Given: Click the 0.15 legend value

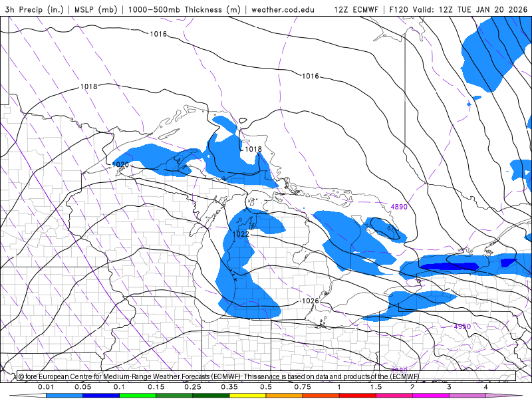Looking at the screenshot, I should [156, 387].
